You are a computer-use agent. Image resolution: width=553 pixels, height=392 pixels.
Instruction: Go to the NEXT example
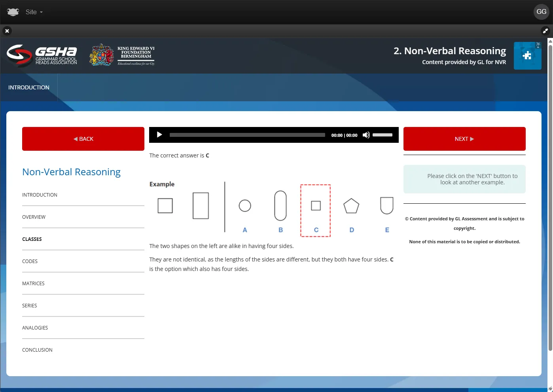pyautogui.click(x=464, y=139)
